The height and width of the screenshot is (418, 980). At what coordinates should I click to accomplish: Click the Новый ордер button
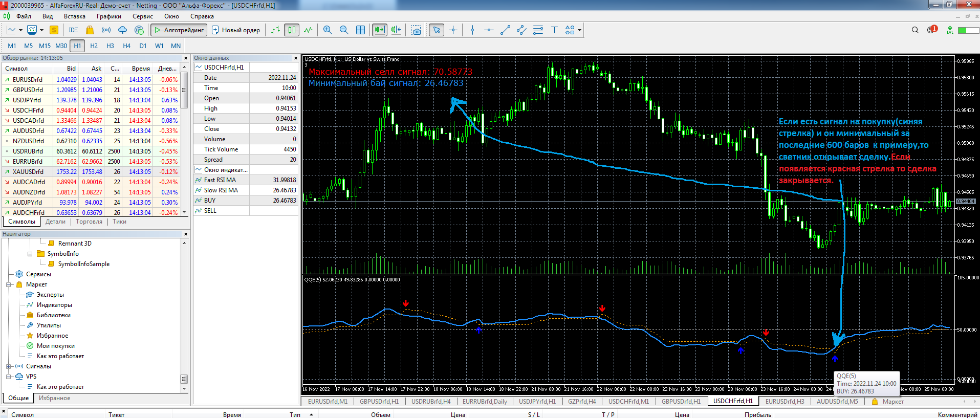tap(236, 30)
